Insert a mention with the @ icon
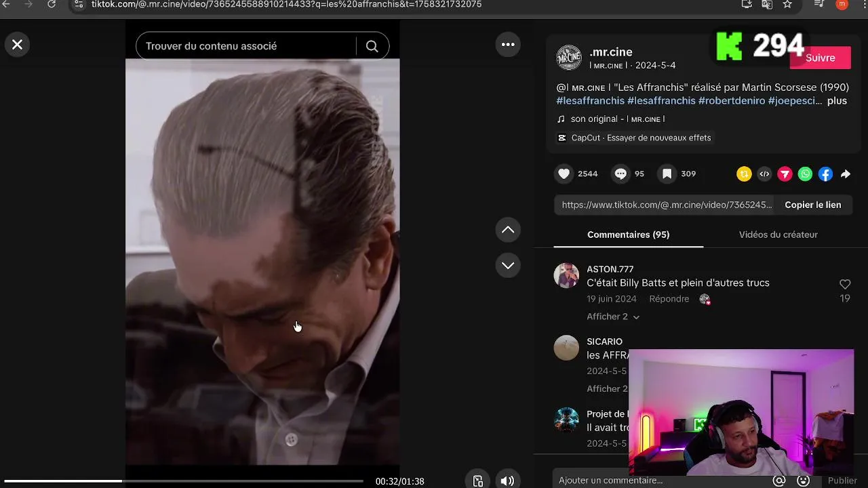 click(779, 481)
